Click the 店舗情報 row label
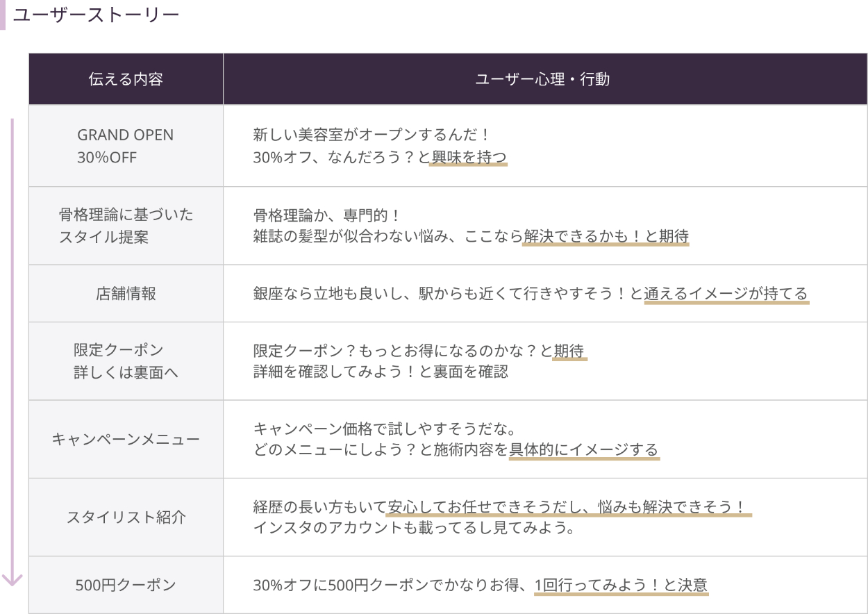Screen dimensions: 868x614 pyautogui.click(x=126, y=293)
